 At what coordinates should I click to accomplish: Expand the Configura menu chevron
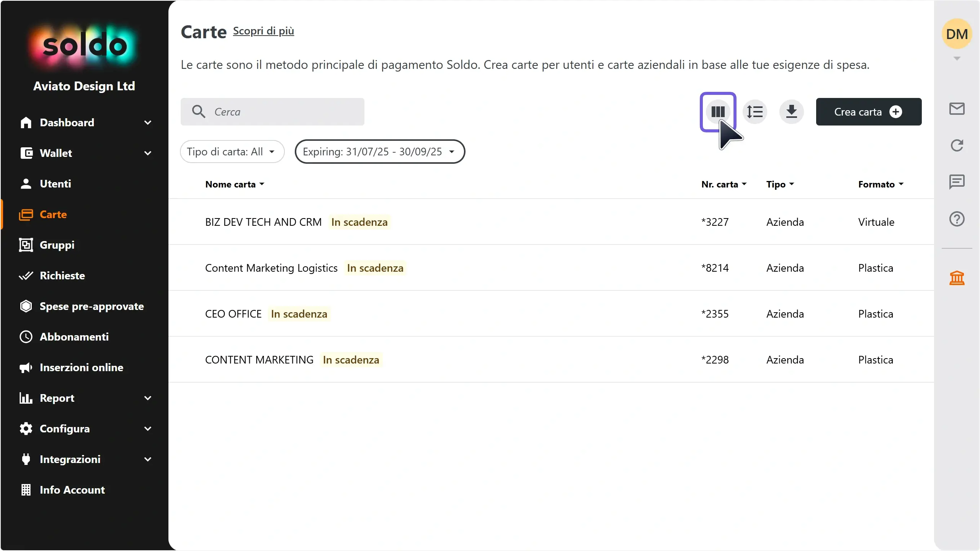pyautogui.click(x=148, y=429)
